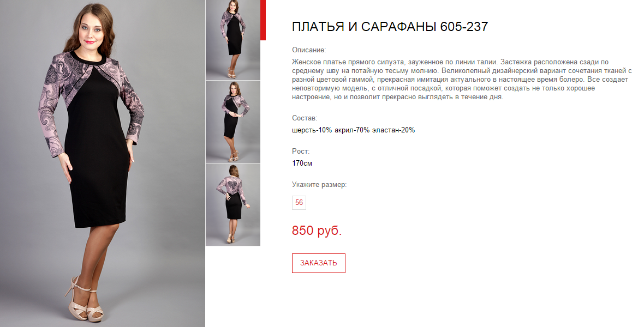Viewport: 644px width, 327px height.
Task: Choose size 56
Action: point(299,202)
